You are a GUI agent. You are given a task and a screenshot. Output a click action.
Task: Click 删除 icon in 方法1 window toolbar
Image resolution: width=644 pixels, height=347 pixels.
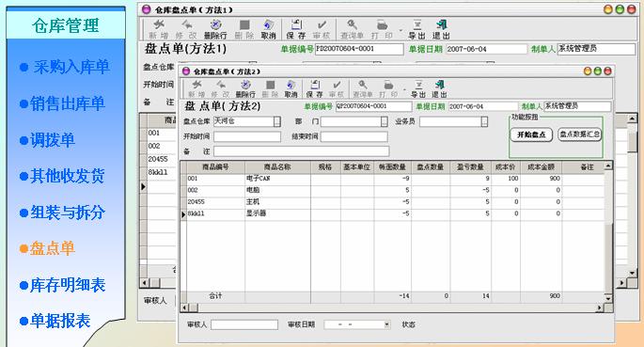244,25
